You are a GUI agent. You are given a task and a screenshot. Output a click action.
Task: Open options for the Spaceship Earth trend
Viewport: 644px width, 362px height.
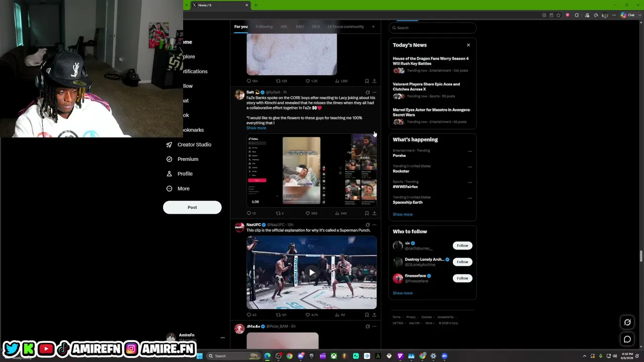coord(470,198)
